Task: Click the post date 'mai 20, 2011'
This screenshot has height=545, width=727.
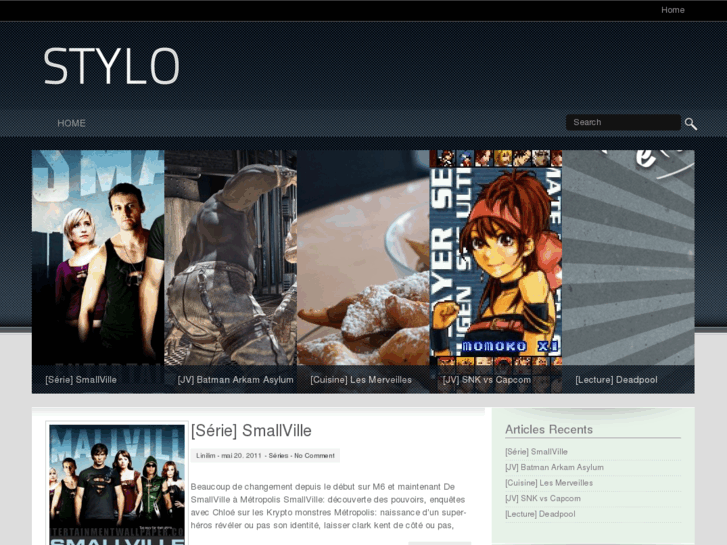Action: (x=242, y=455)
